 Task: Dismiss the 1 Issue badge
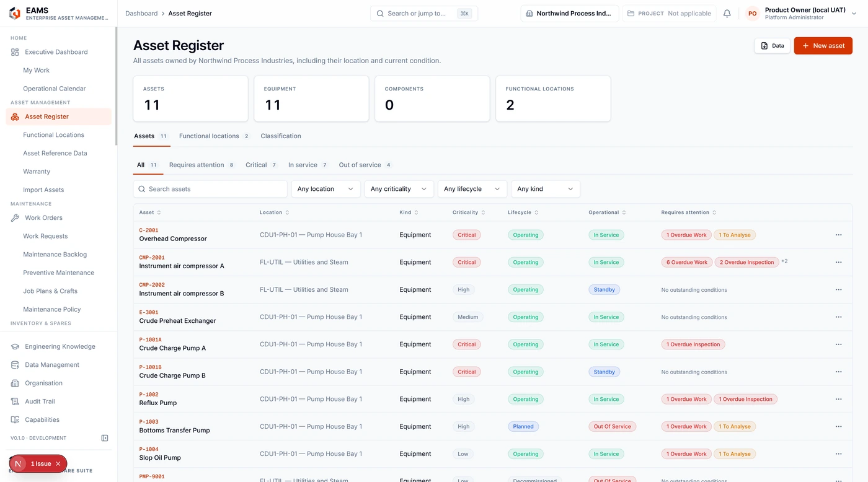58,463
